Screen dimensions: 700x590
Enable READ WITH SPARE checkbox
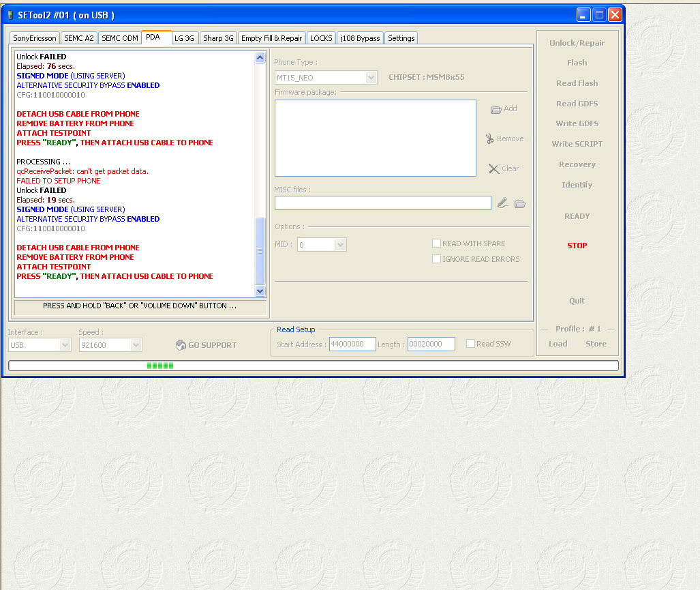click(437, 243)
